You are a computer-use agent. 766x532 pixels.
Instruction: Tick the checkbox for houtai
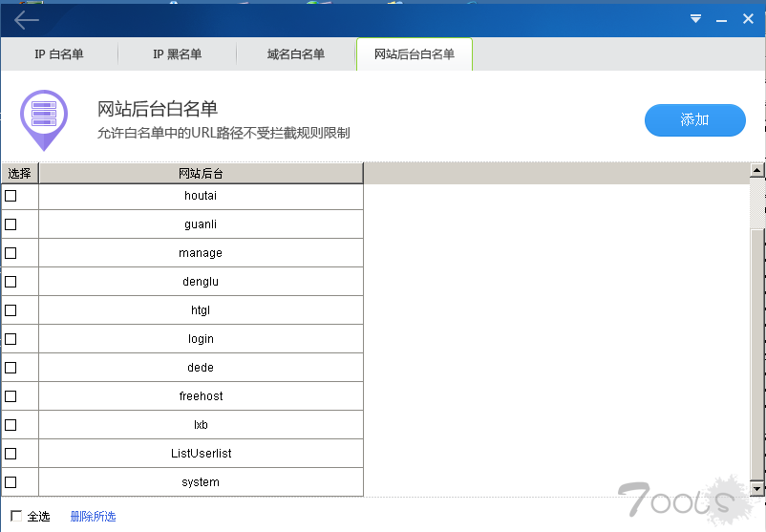pos(11,196)
